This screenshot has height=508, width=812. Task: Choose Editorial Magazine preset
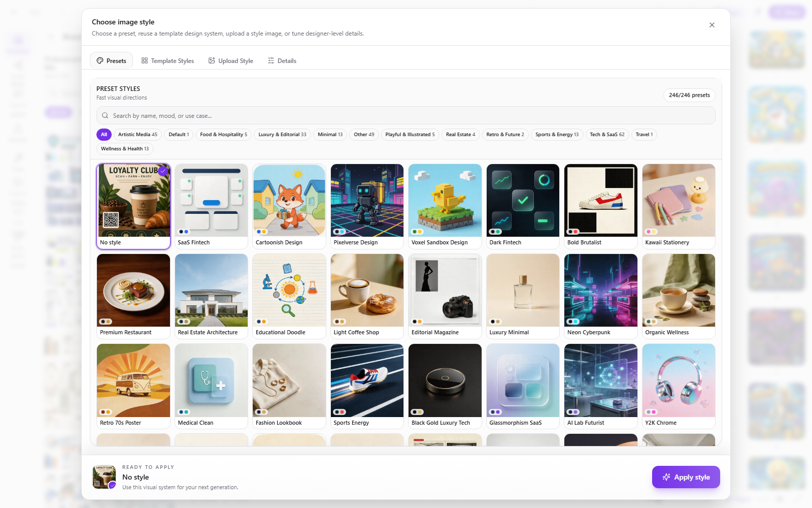[445, 296]
